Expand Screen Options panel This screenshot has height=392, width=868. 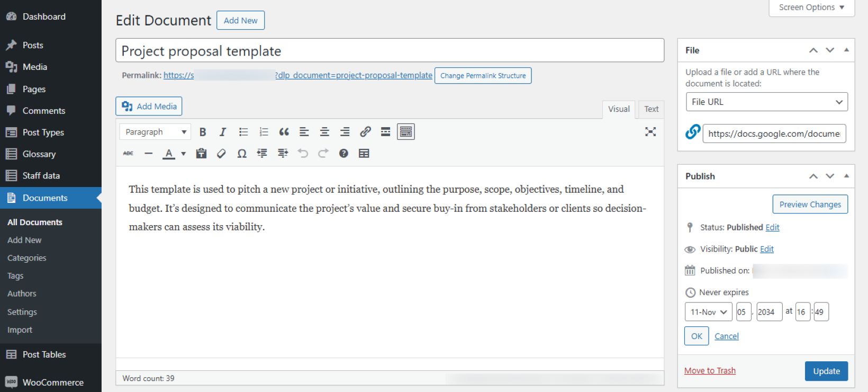click(x=811, y=7)
